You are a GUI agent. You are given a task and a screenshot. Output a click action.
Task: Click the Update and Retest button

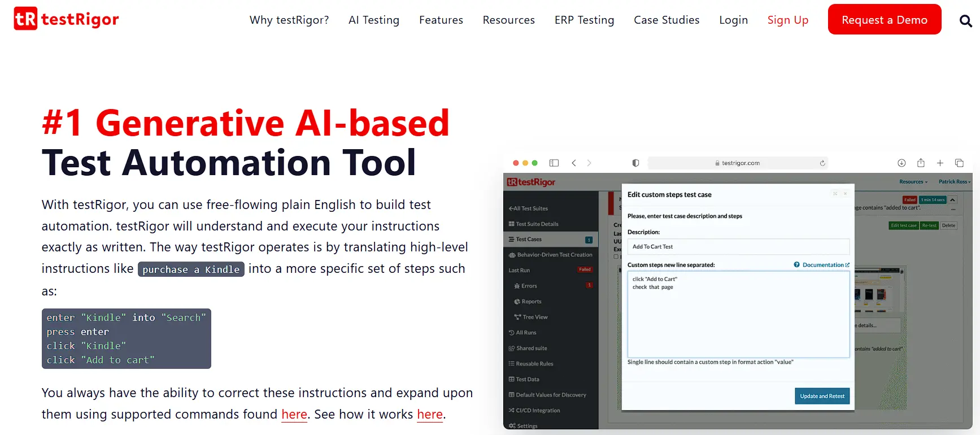[822, 396]
